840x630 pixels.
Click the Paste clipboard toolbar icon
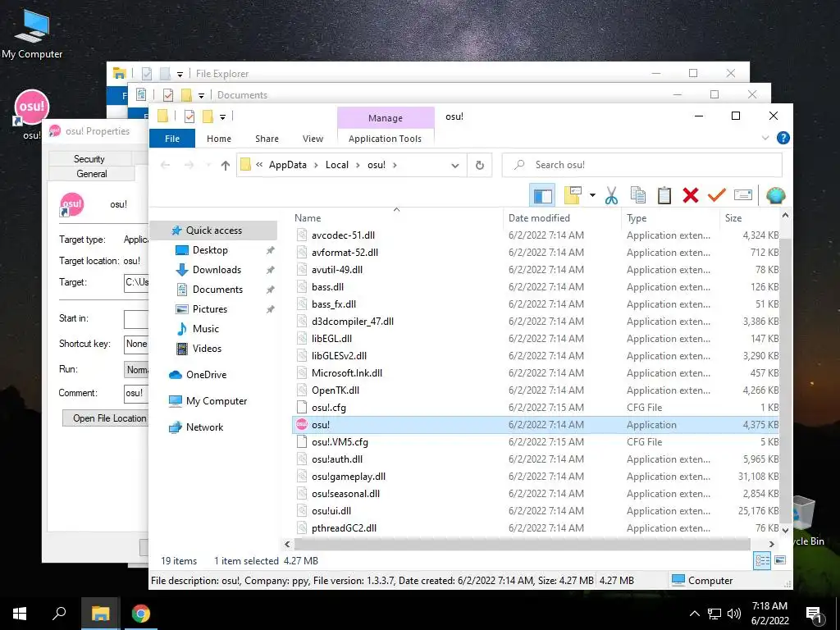(664, 195)
